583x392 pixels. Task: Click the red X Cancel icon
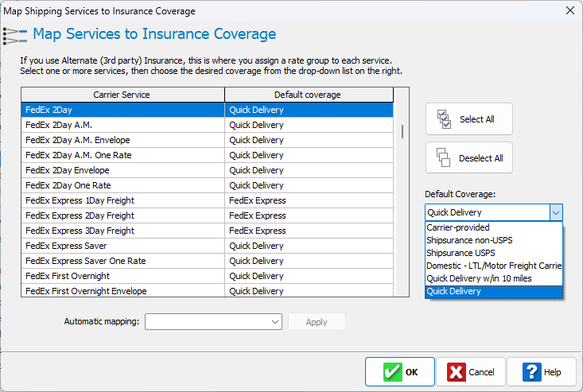pos(457,371)
